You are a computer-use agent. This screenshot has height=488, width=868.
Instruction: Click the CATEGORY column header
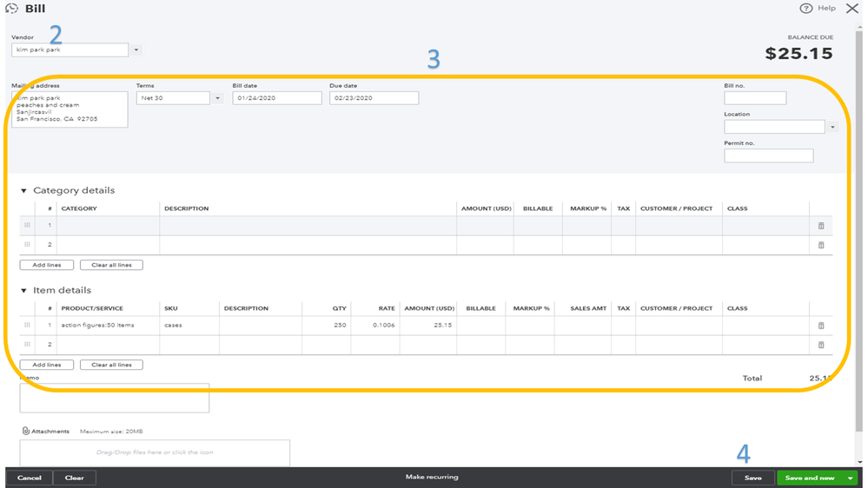coord(79,208)
